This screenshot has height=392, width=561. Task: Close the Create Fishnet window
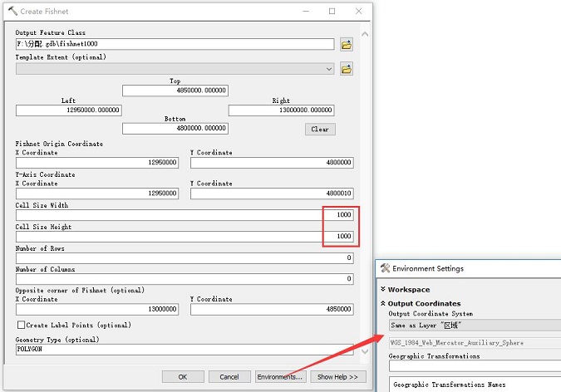point(358,12)
